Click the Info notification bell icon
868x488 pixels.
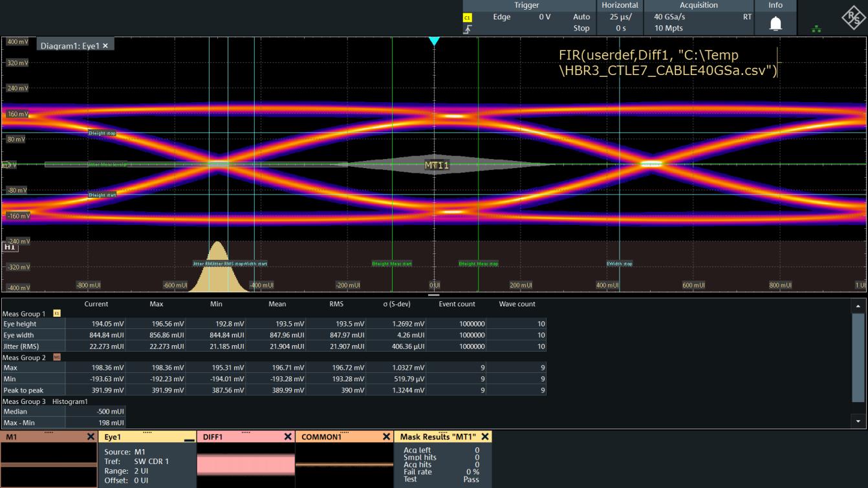[x=775, y=24]
